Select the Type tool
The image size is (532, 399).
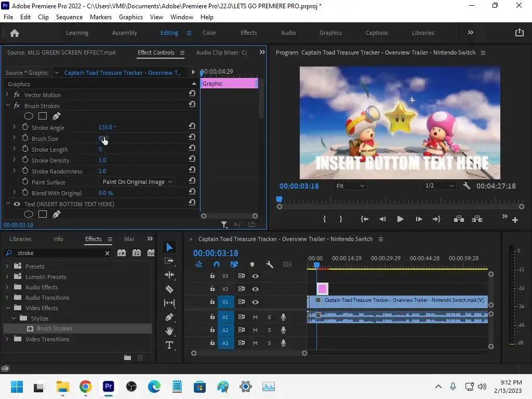(169, 345)
